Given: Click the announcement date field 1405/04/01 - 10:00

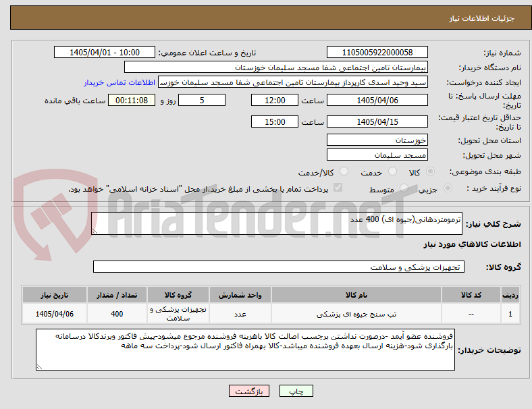Looking at the screenshot, I should click(105, 52).
